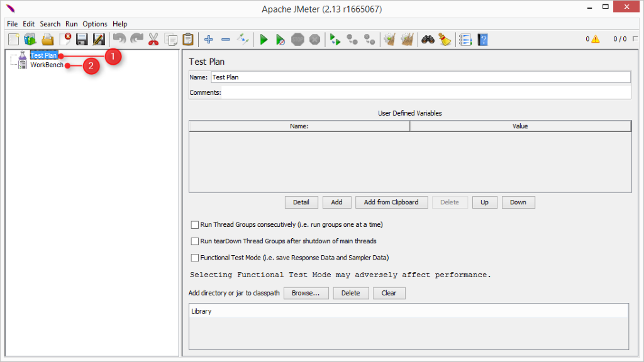Open the Help icon in toolbar
This screenshot has width=644, height=362.
[483, 40]
